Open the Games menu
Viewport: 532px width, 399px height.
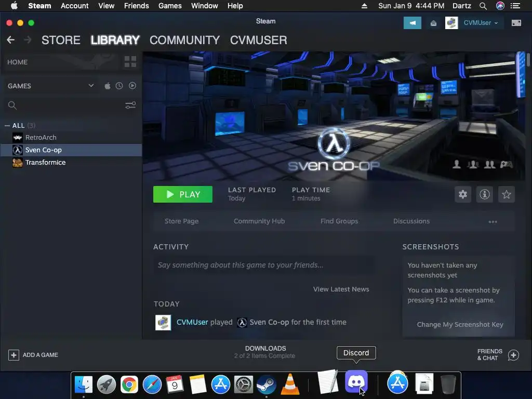coord(170,6)
